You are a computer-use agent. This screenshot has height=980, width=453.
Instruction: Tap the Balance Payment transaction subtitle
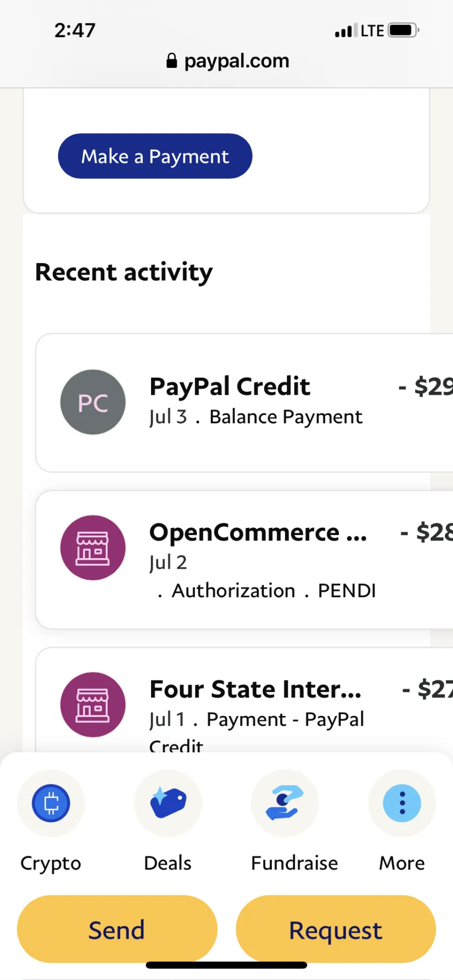[286, 417]
